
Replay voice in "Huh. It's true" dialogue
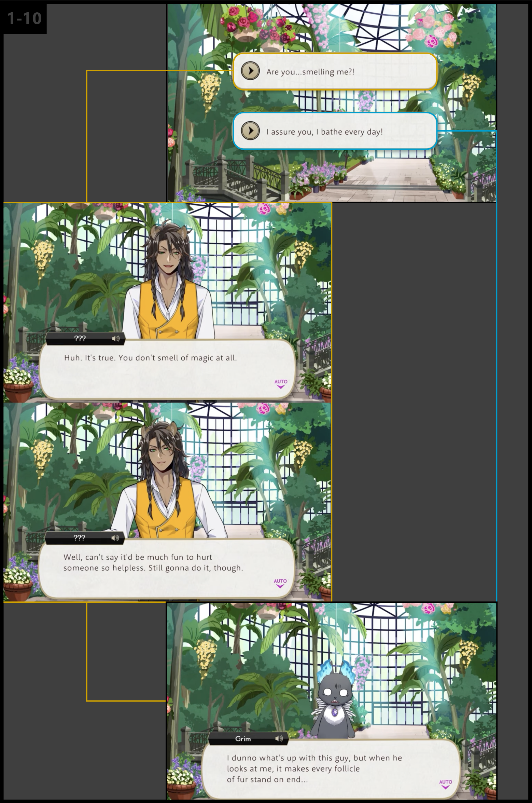click(x=116, y=339)
